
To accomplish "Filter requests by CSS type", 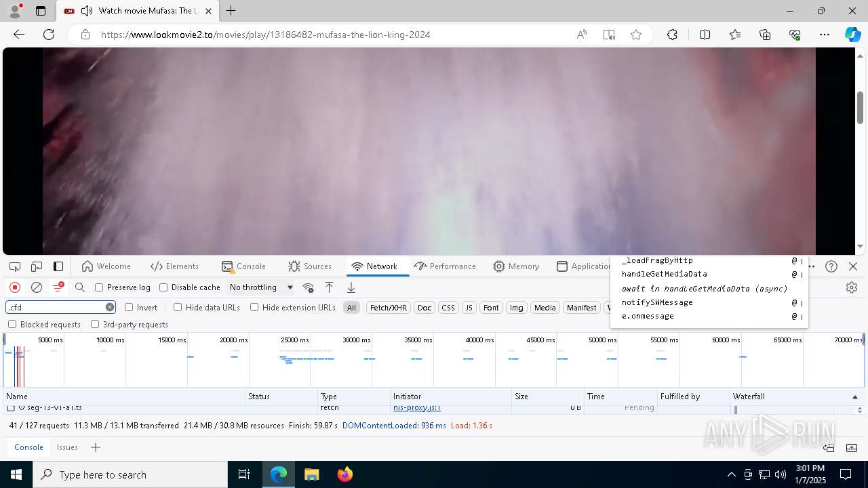I will [x=448, y=308].
